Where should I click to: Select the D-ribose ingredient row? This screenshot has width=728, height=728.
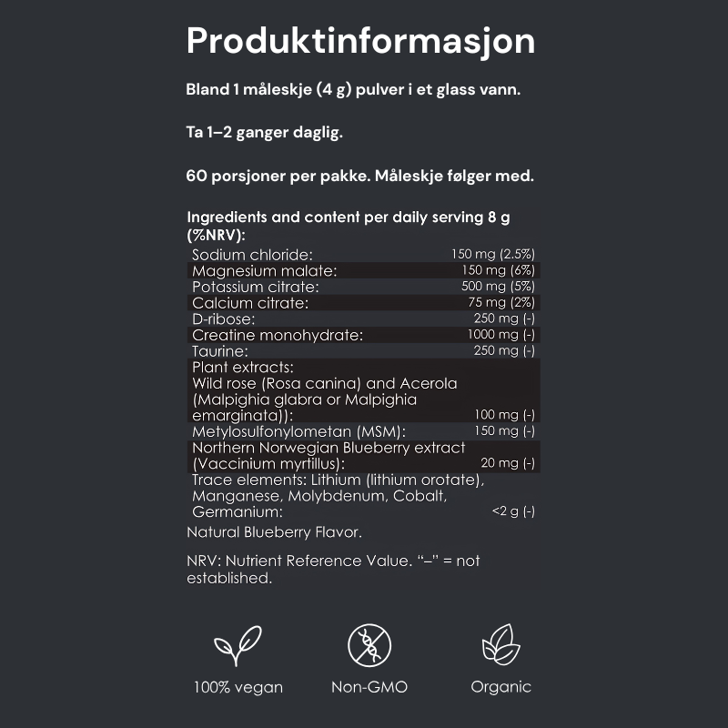[363, 318]
